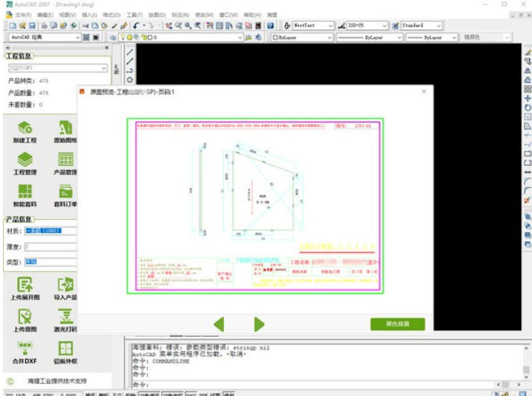
Task: Launch 智能套料 (Smart Nesting) icon
Action: (x=24, y=192)
